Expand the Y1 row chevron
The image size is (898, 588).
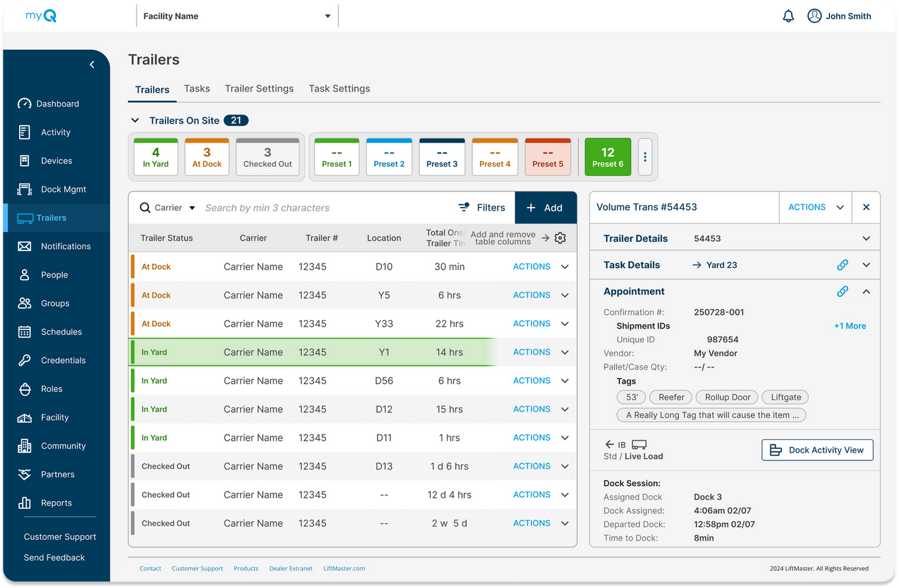tap(565, 352)
